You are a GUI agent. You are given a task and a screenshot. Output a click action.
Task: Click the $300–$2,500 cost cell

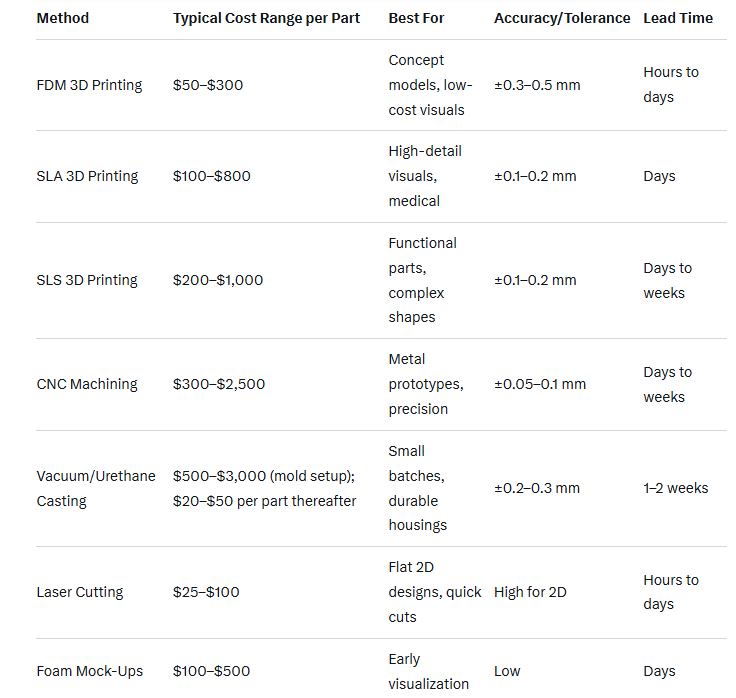point(218,384)
